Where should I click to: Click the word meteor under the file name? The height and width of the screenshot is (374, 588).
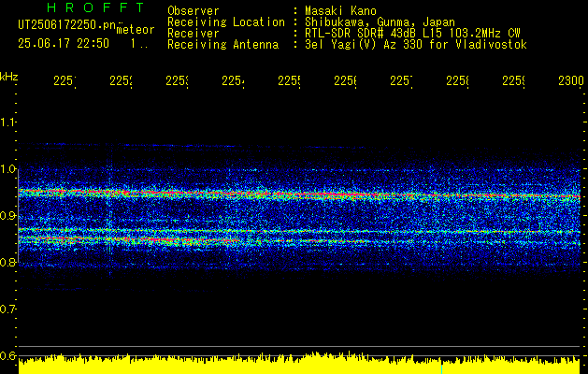(x=136, y=30)
